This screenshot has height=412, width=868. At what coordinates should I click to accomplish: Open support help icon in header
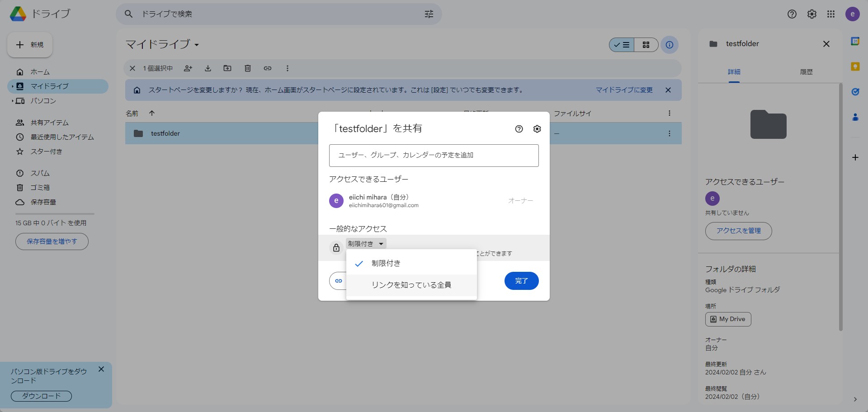tap(792, 14)
